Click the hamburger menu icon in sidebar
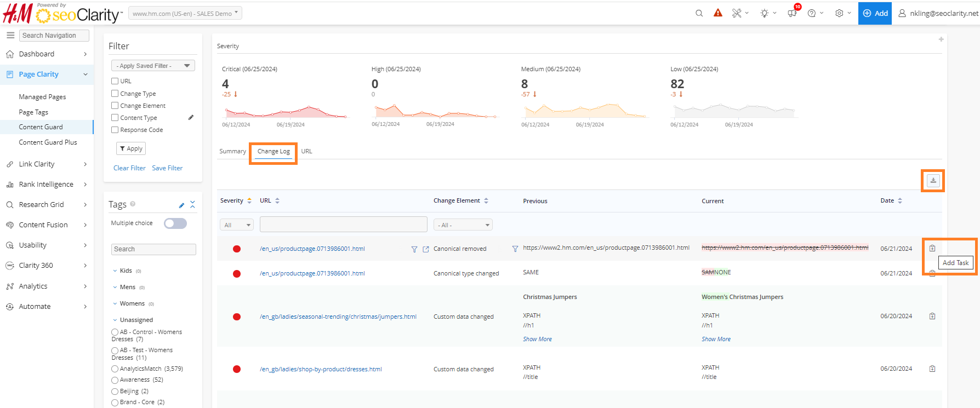 [x=10, y=35]
